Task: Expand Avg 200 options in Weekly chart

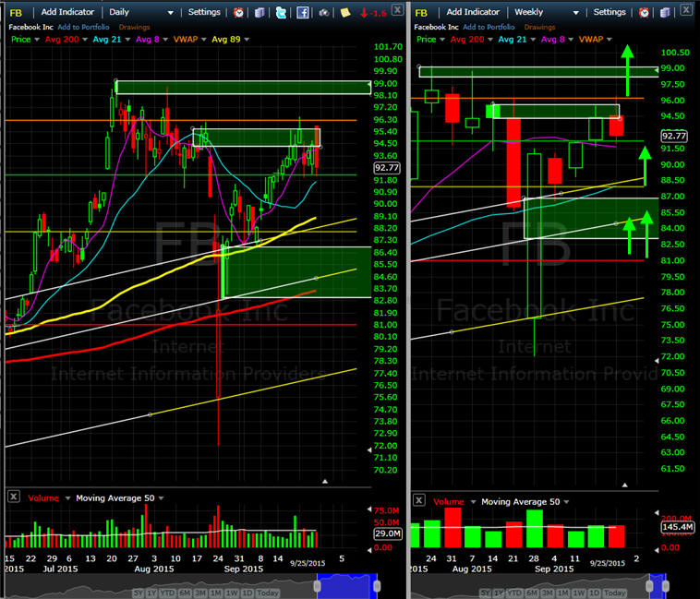Action: (x=490, y=40)
